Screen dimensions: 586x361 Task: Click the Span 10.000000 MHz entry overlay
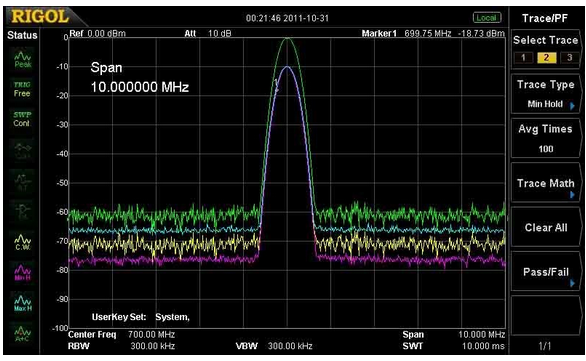[x=139, y=77]
